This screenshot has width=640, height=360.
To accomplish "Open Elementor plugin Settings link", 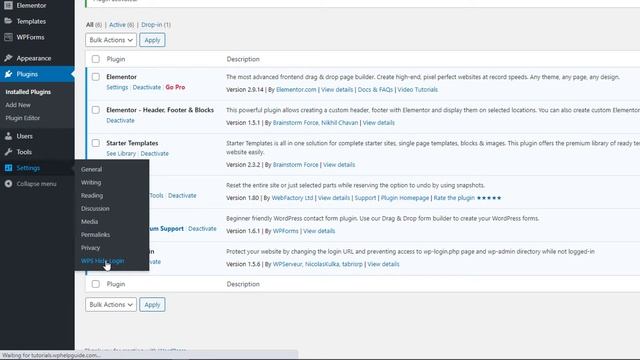I will coord(117,87).
